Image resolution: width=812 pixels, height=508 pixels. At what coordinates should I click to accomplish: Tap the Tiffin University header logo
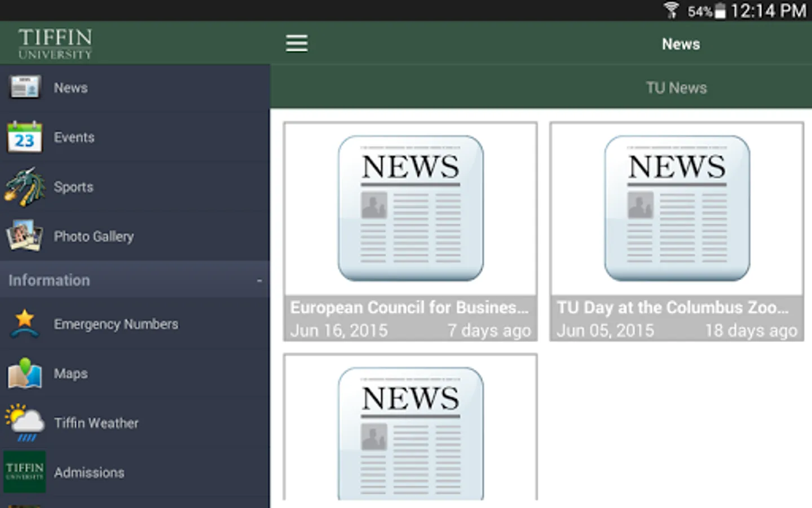(x=55, y=43)
